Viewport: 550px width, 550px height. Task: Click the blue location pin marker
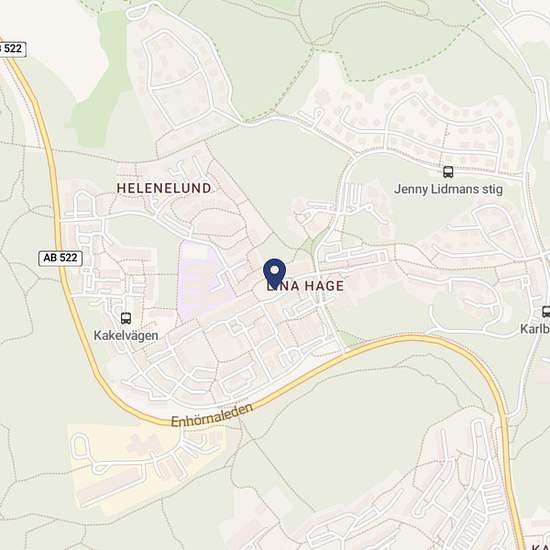tap(275, 274)
